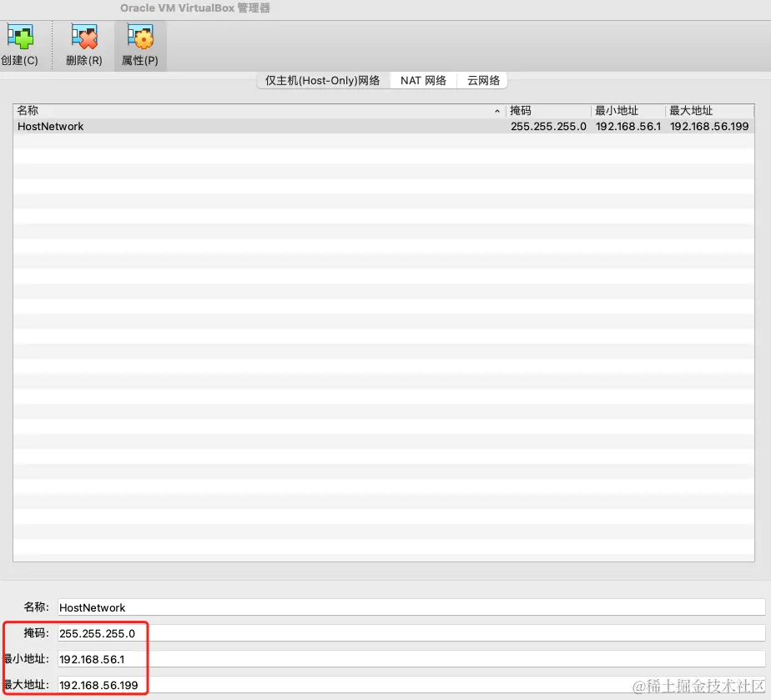
Task: Focus the 最小地址 input field
Action: click(x=411, y=659)
